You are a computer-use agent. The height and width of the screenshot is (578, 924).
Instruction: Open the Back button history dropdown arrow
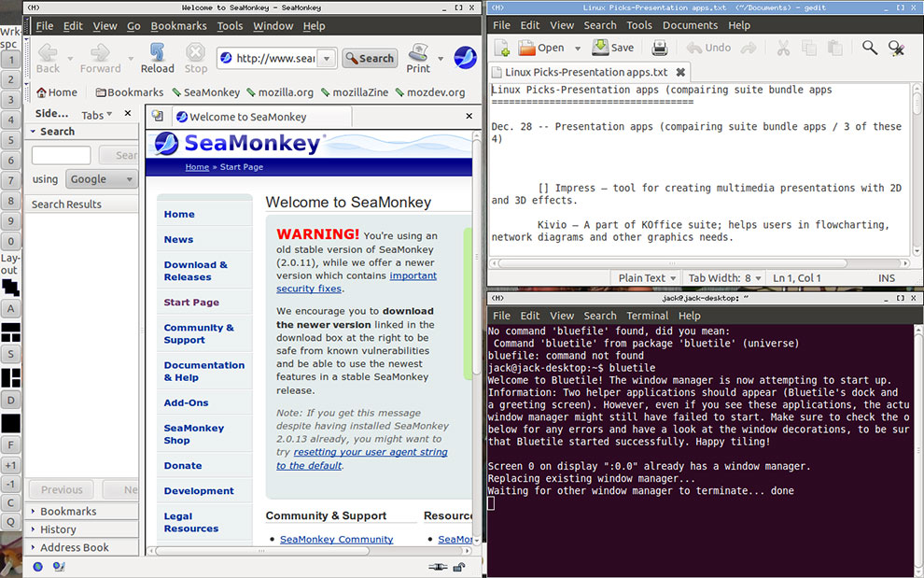point(70,59)
